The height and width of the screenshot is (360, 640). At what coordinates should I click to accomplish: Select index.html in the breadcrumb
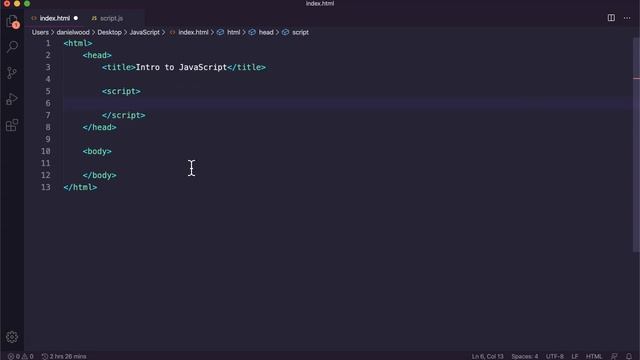[x=193, y=32]
